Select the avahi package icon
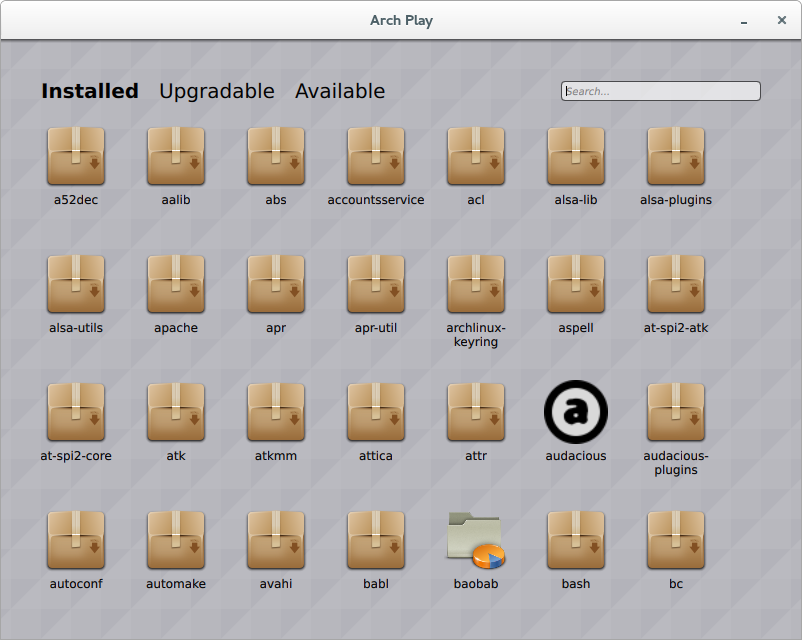 click(276, 540)
